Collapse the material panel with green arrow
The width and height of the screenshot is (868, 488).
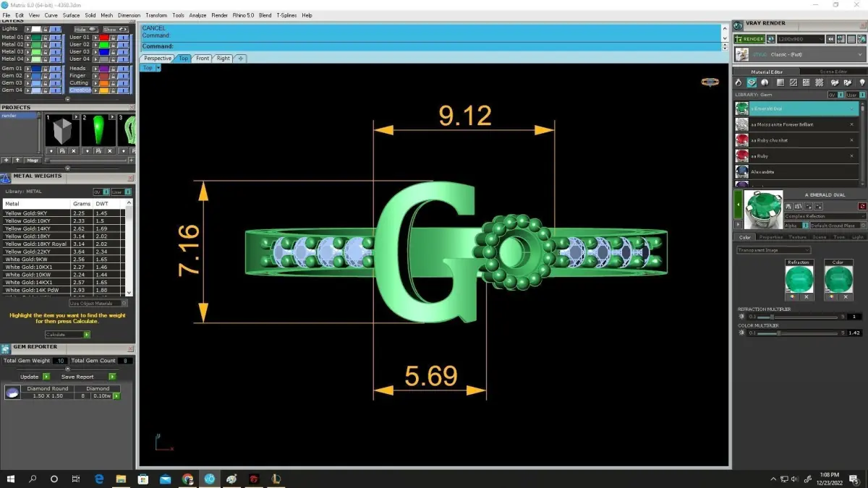(739, 205)
